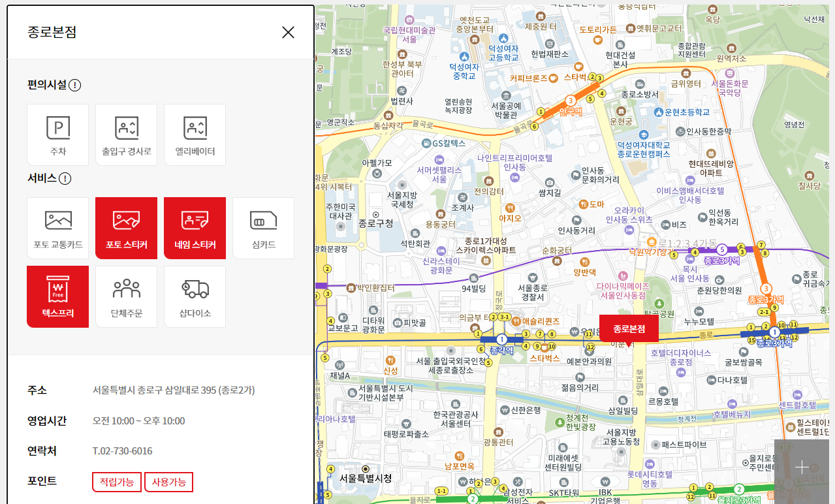Click the 적립가능 points badge

coord(117,482)
